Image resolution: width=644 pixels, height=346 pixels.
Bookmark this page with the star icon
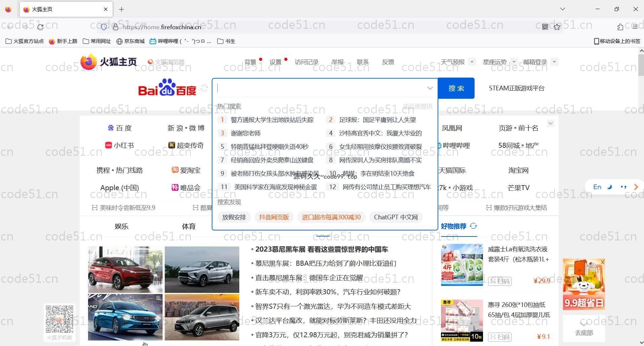557,27
